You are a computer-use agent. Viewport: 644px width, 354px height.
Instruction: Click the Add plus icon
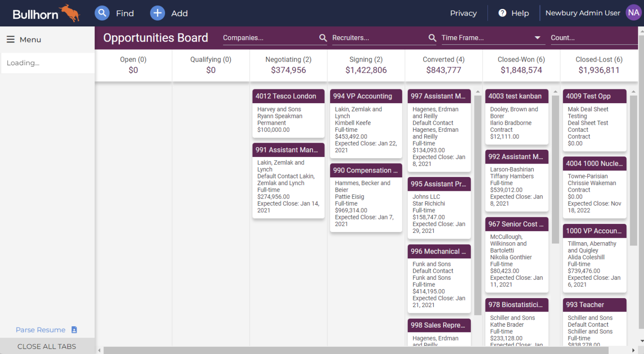(157, 13)
